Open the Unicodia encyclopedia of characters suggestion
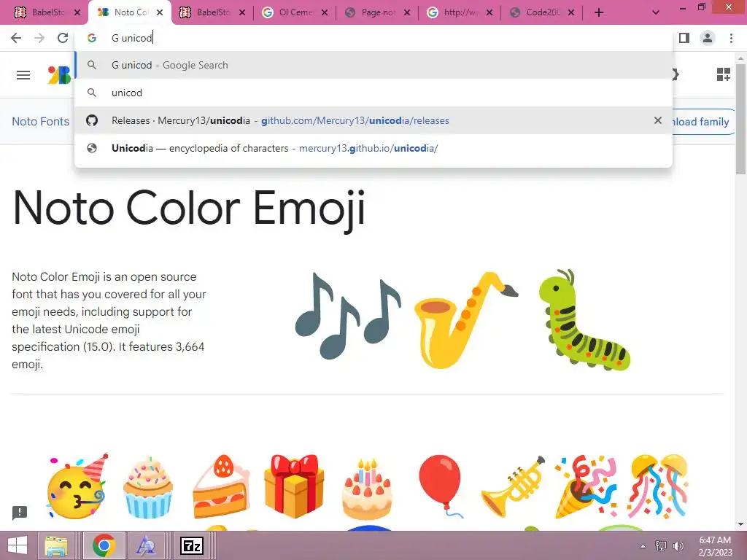The height and width of the screenshot is (560, 747). [373, 148]
